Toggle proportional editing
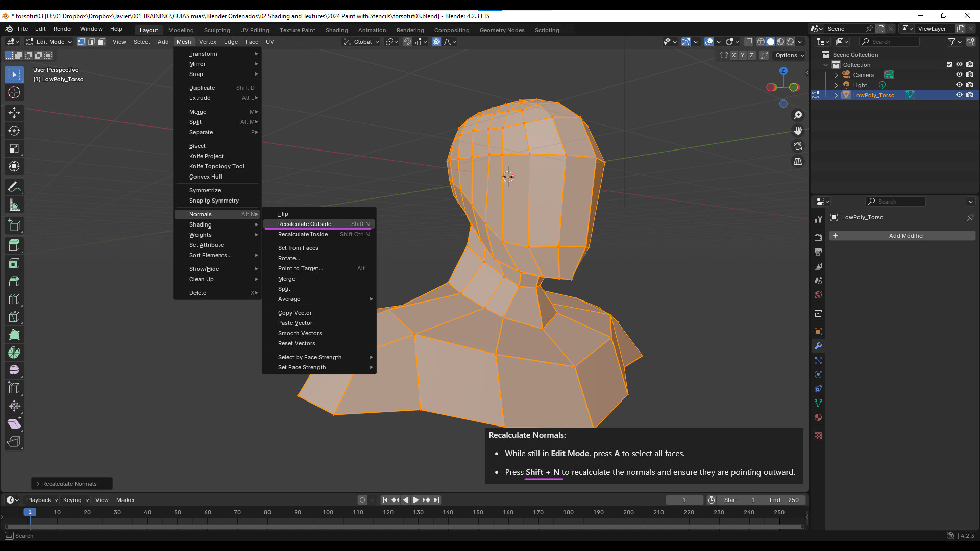The height and width of the screenshot is (551, 980). (436, 42)
